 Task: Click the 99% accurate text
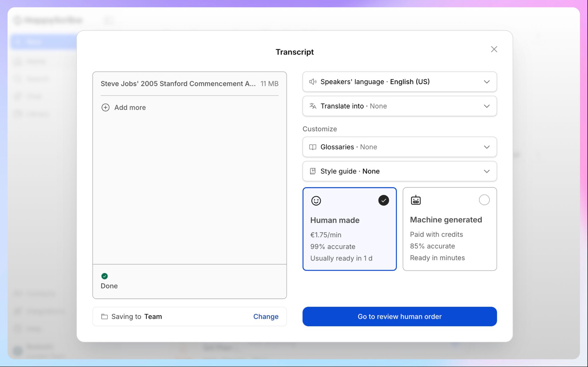(332, 247)
